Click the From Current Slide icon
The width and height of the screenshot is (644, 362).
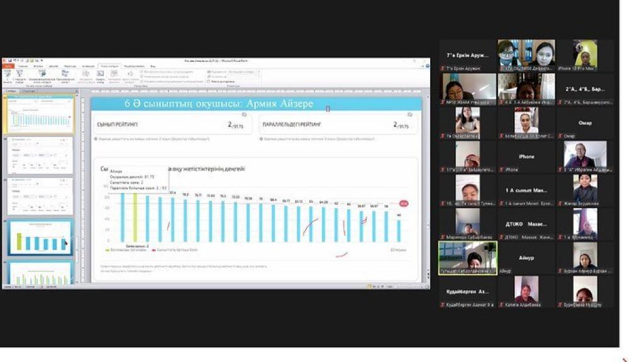tap(19, 74)
